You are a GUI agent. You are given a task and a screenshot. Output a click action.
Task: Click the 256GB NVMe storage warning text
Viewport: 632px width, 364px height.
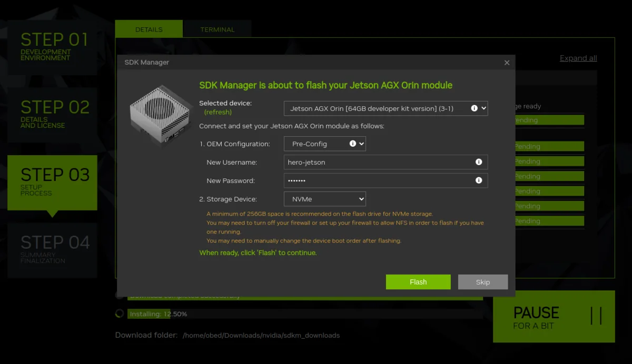tap(320, 214)
